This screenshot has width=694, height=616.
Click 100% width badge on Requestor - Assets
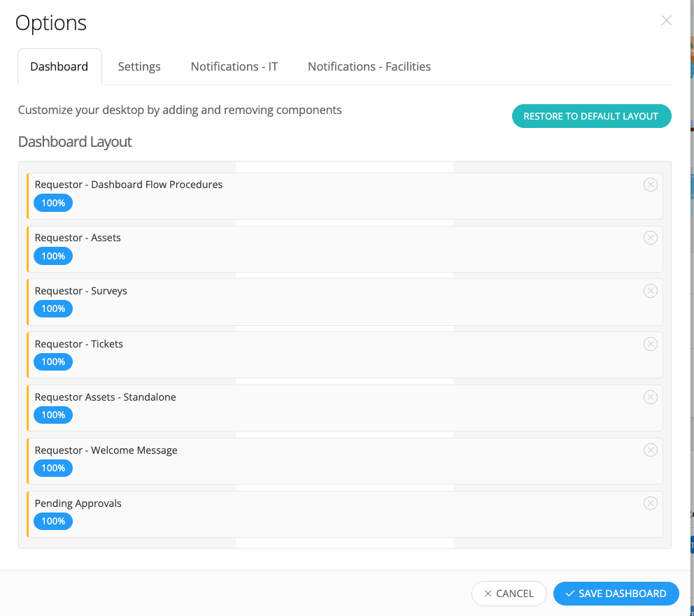click(x=53, y=256)
